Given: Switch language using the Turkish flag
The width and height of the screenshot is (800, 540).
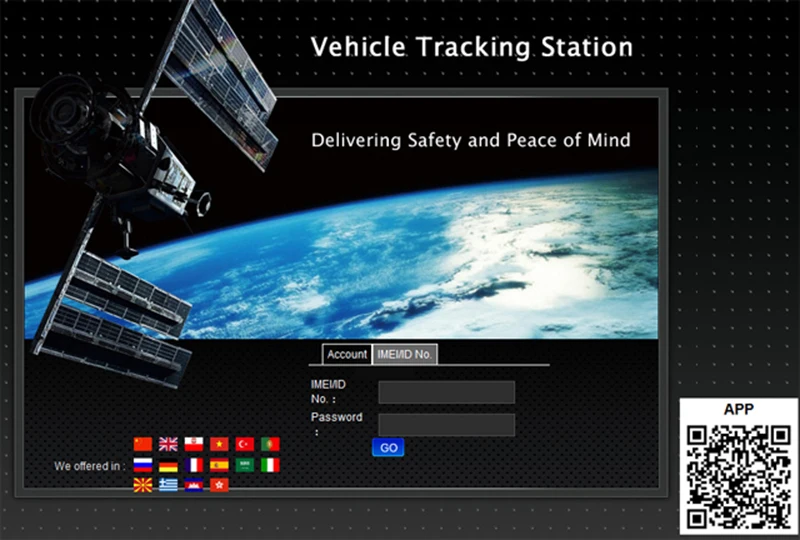Looking at the screenshot, I should (x=245, y=444).
